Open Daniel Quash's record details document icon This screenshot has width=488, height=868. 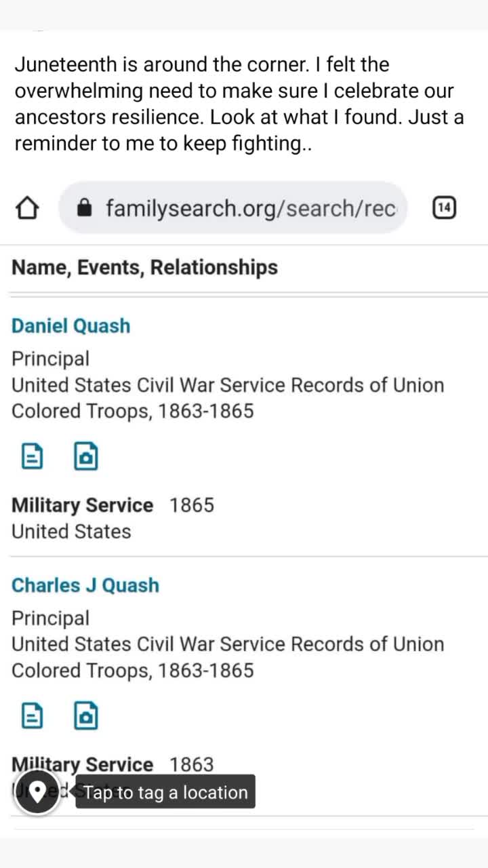click(32, 456)
